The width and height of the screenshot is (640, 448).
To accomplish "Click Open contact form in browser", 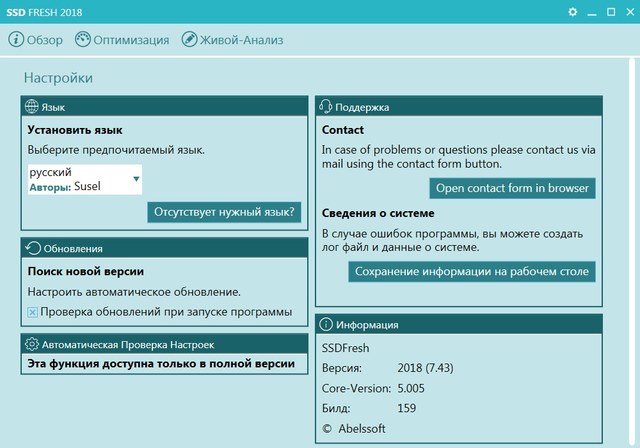I will tap(513, 188).
